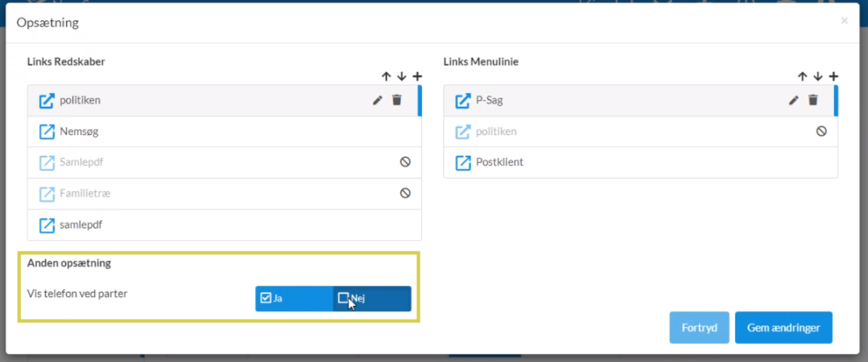This screenshot has height=362, width=868.
Task: Move selected Menulinie link up
Action: coord(802,77)
